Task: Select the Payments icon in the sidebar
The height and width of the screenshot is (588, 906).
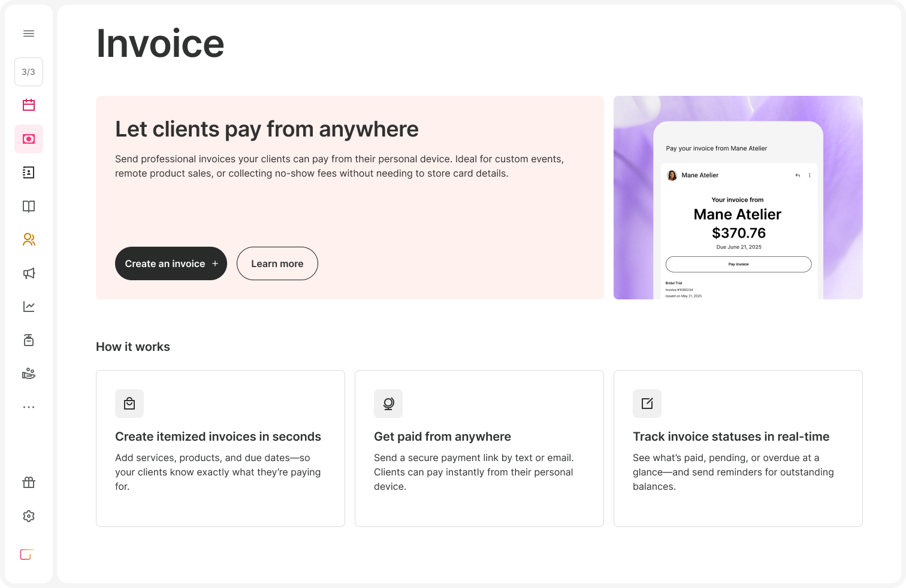Action: [29, 139]
